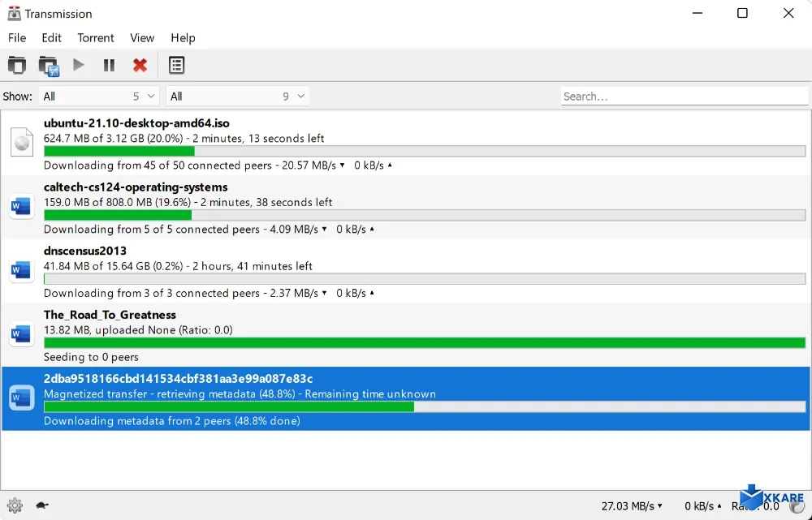The width and height of the screenshot is (812, 520).
Task: Expand the first Show filter dropdown showing 5
Action: pyautogui.click(x=99, y=97)
